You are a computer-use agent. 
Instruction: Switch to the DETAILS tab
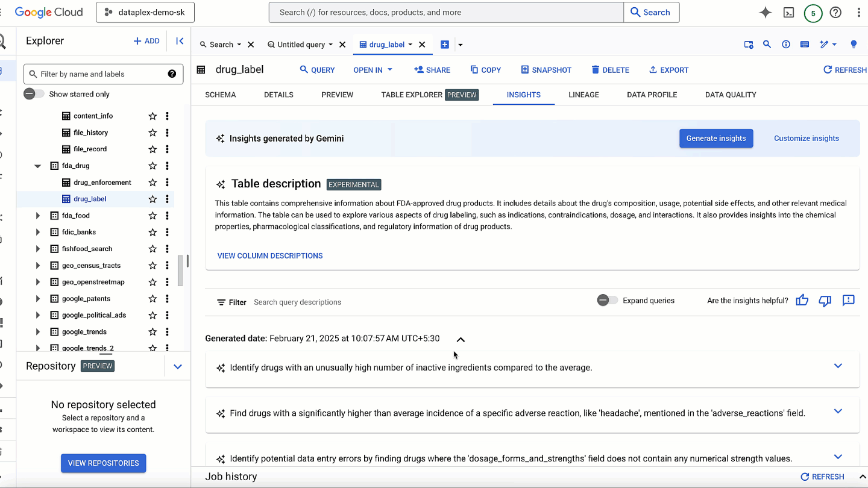click(278, 95)
